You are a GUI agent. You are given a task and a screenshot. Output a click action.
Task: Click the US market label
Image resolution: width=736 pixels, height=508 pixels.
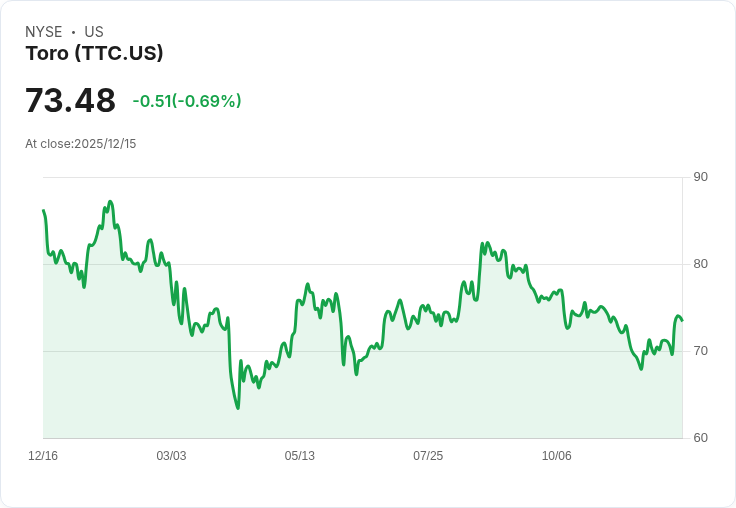point(94,32)
